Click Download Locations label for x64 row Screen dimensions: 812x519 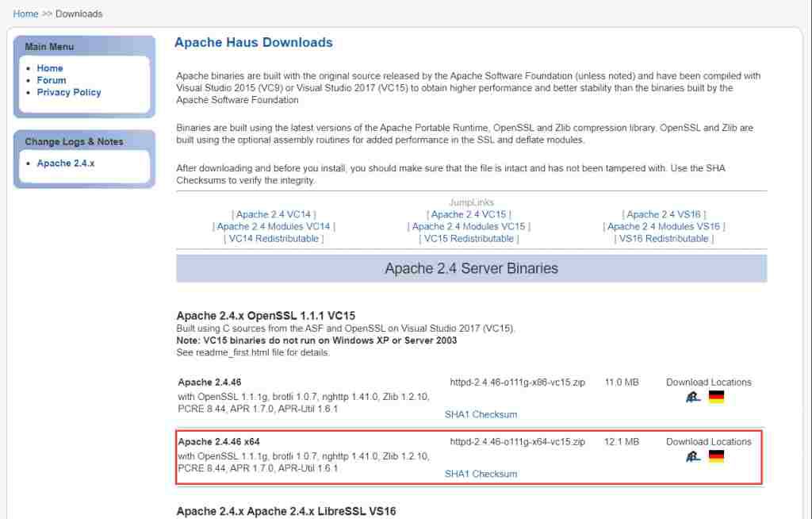(x=708, y=442)
